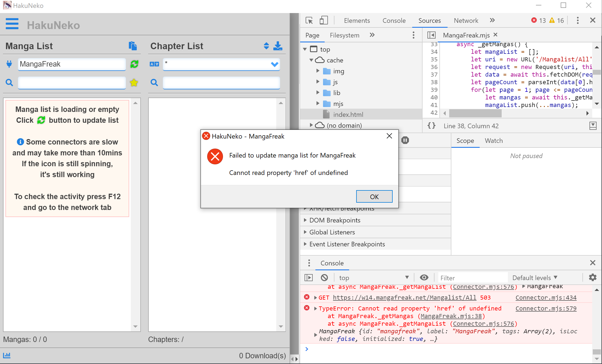Toggle the device toolbar in DevTools
The width and height of the screenshot is (602, 364).
coord(324,20)
